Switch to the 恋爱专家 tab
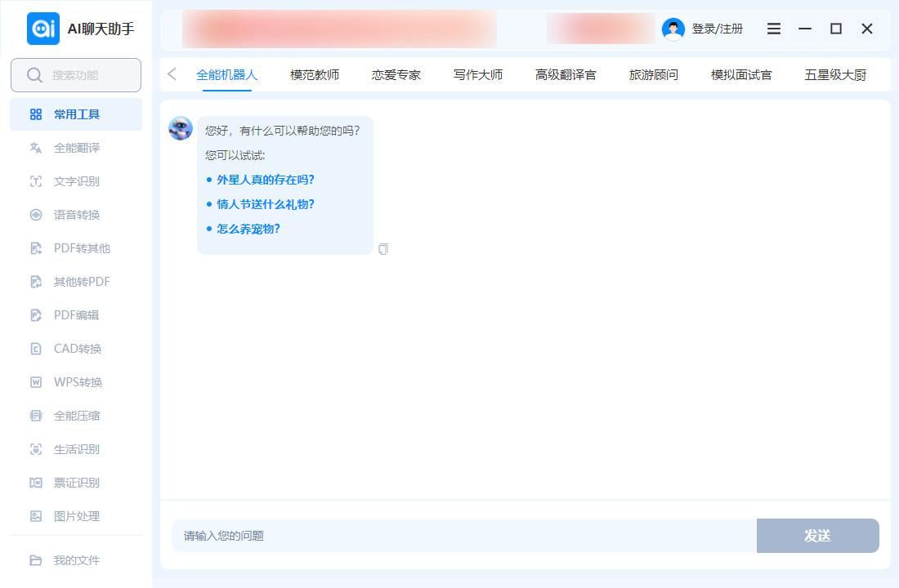Image resolution: width=899 pixels, height=588 pixels. pyautogui.click(x=396, y=75)
